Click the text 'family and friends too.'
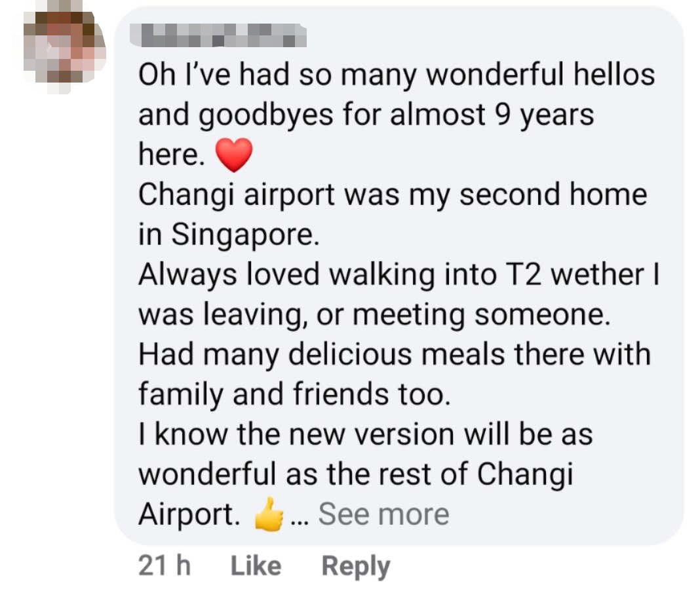This screenshot has width=700, height=589. [294, 394]
